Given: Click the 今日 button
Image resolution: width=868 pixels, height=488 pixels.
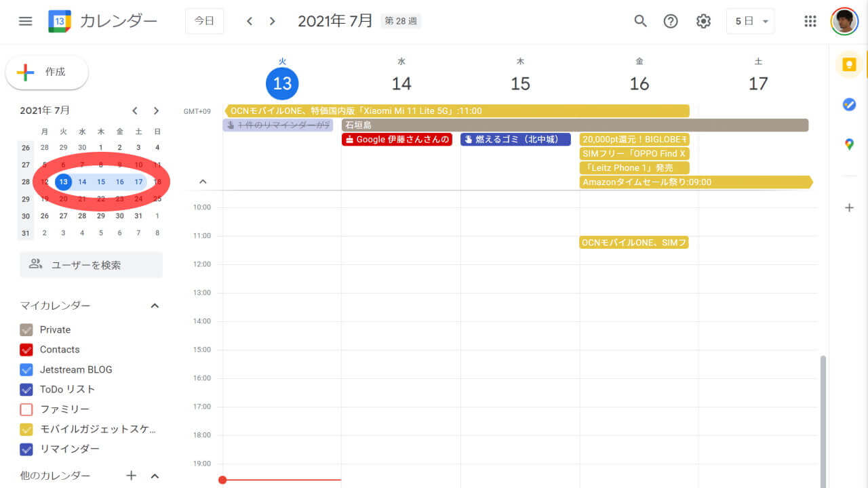Looking at the screenshot, I should 204,21.
